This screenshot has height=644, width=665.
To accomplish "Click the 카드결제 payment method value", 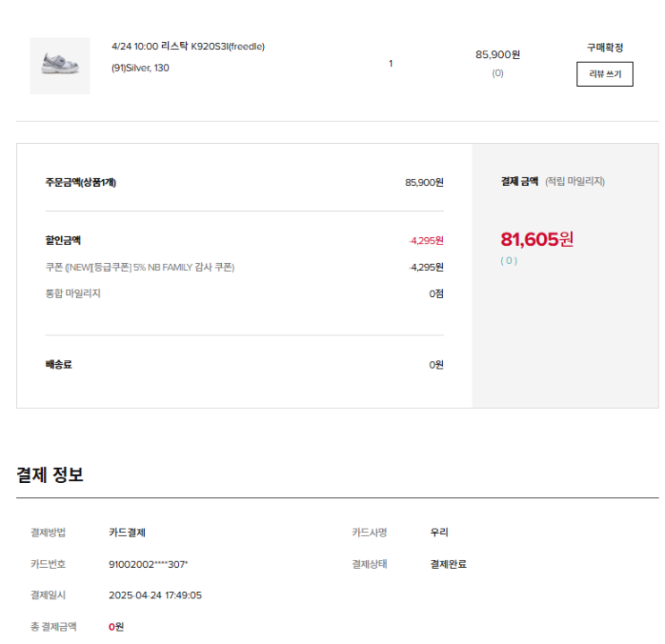I will click(127, 533).
